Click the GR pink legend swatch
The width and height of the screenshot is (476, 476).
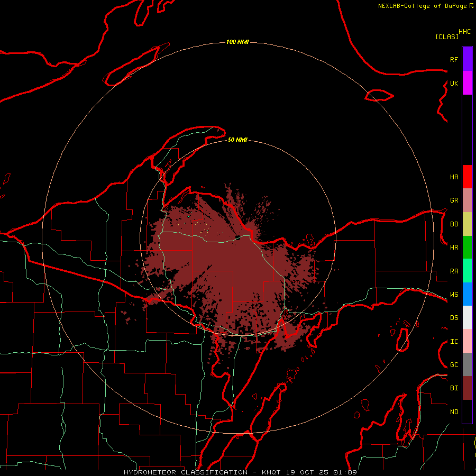tap(467, 200)
